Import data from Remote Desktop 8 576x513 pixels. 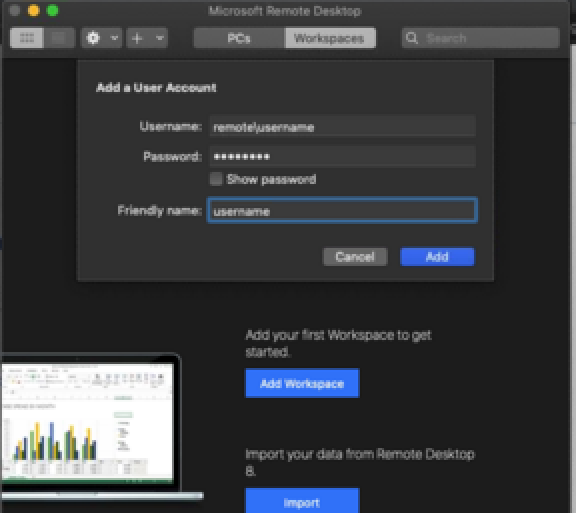302,502
